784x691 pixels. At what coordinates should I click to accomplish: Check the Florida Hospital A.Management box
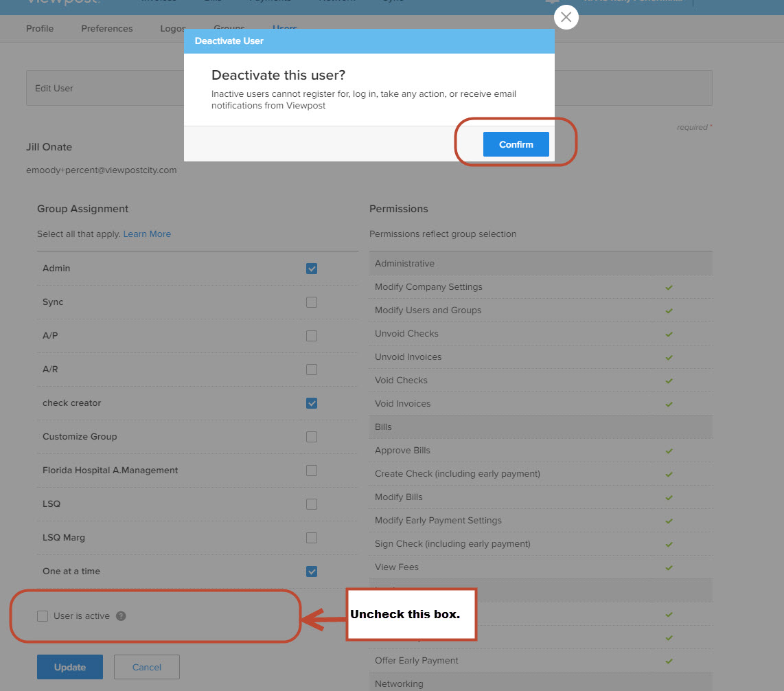(x=312, y=471)
